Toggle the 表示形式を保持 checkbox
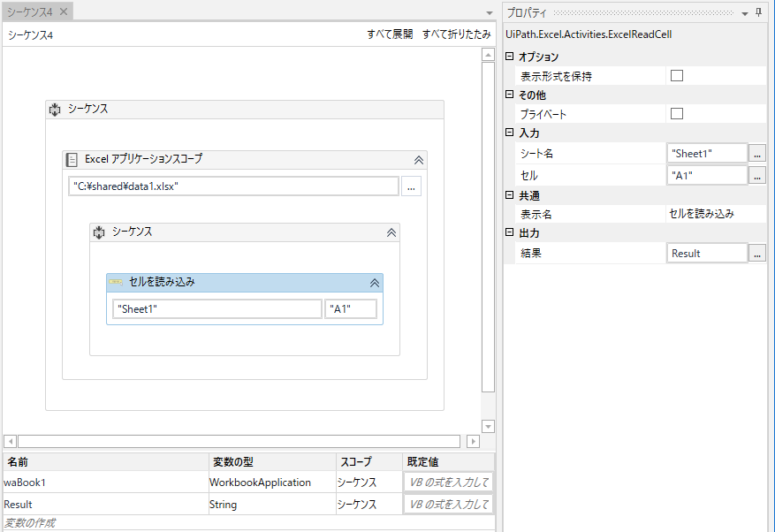The width and height of the screenshot is (775, 532). 677,76
